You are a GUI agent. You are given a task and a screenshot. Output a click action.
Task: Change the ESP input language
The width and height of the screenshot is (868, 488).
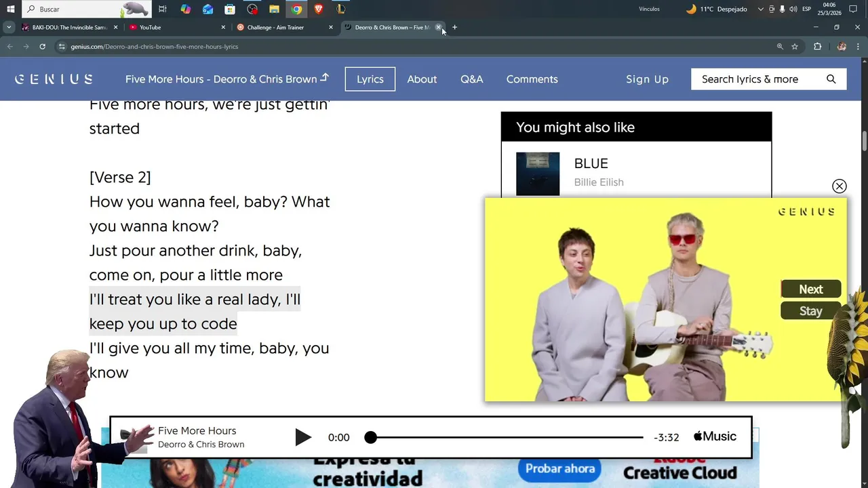(x=807, y=9)
